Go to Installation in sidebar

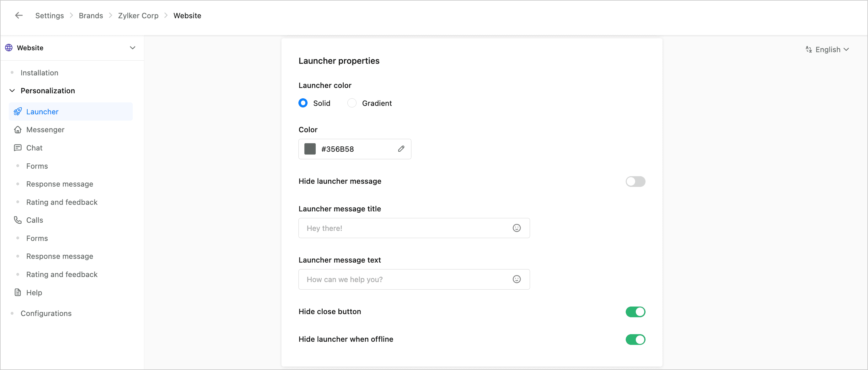pyautogui.click(x=40, y=73)
